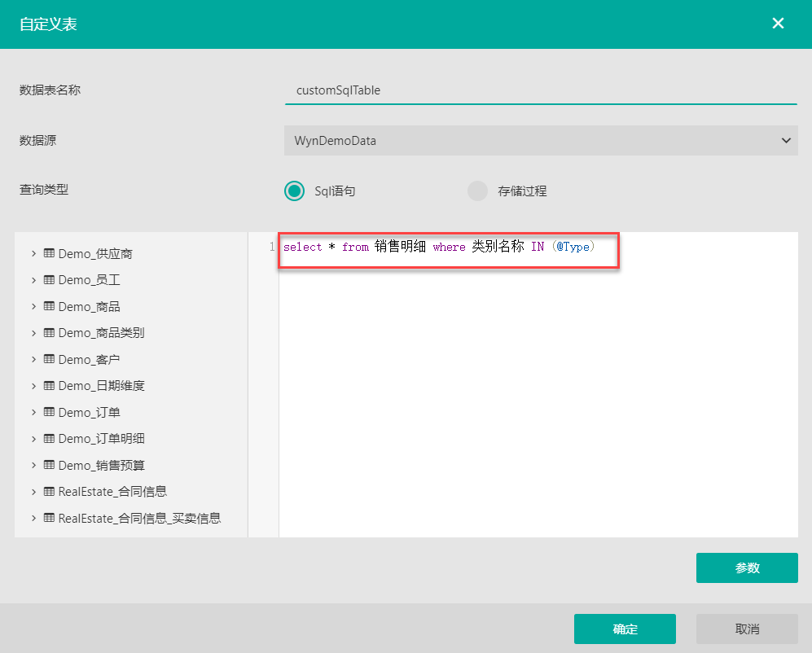Expand the Demo_订单 table node
Image resolution: width=812 pixels, height=653 pixels.
pyautogui.click(x=33, y=412)
